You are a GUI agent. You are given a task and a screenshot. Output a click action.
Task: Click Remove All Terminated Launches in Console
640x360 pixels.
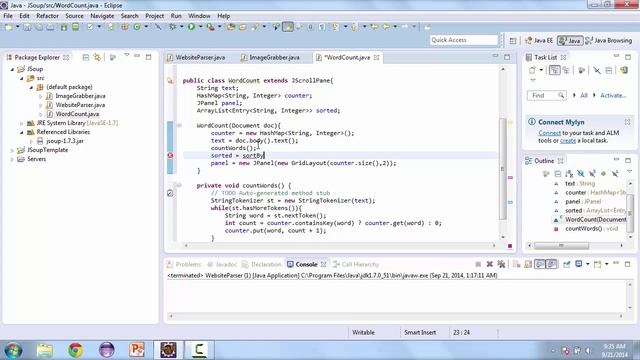pos(501,264)
